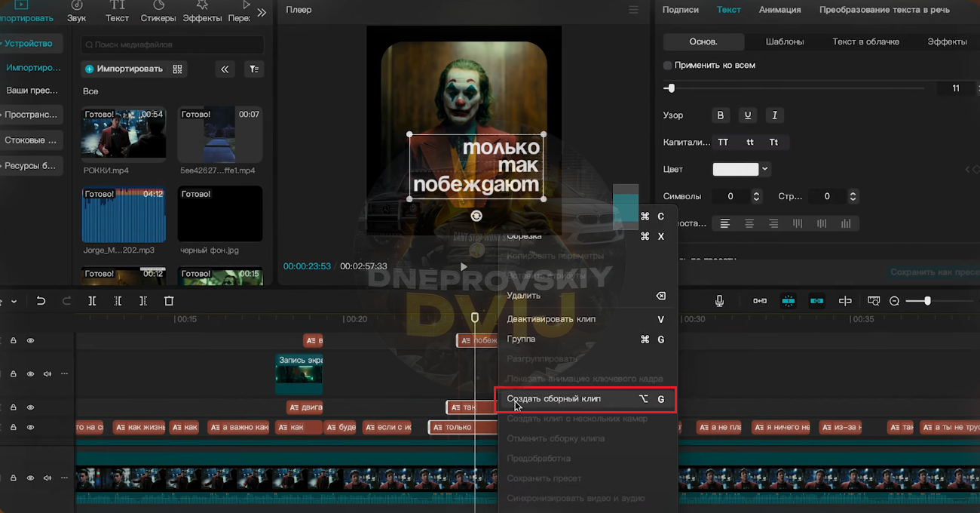Open the Шаблоны text sub-tab
This screenshot has width=980, height=513.
pyautogui.click(x=784, y=41)
